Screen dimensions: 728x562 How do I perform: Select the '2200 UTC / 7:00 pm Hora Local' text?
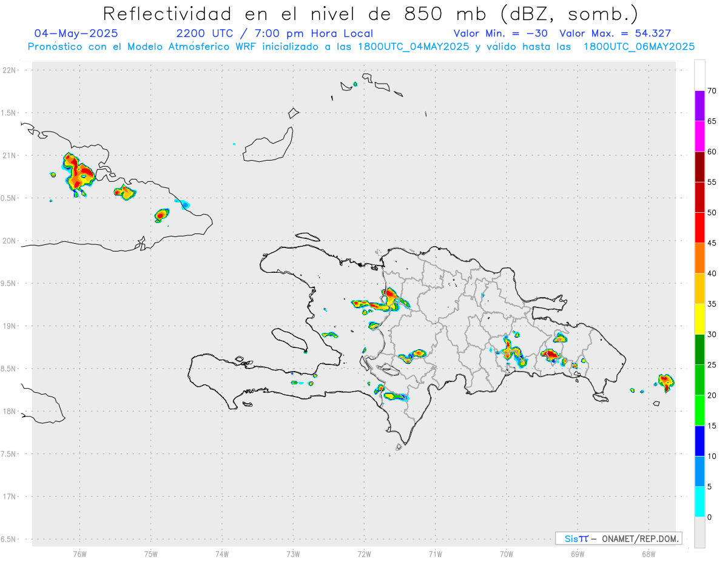(275, 33)
